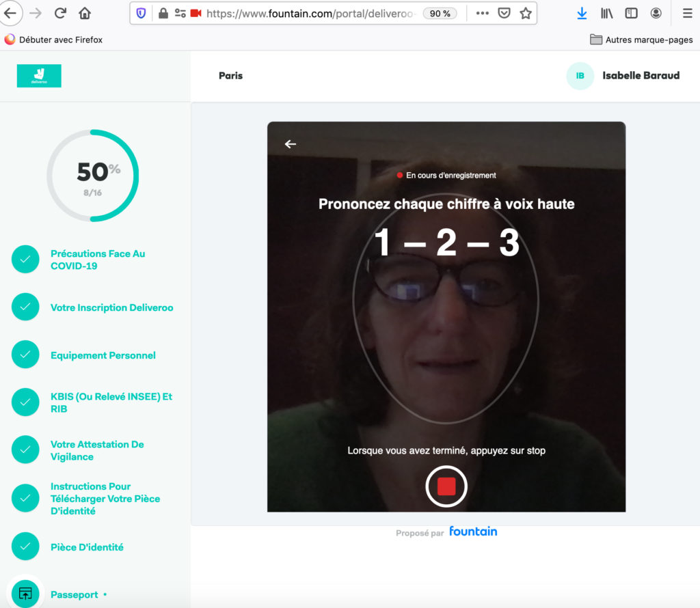Reset the 90 % zoom level badge

pyautogui.click(x=440, y=14)
